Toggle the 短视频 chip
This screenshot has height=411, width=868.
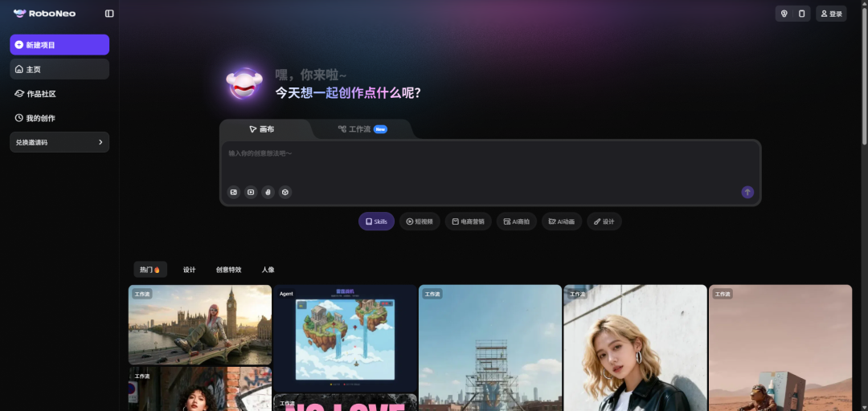(x=420, y=222)
